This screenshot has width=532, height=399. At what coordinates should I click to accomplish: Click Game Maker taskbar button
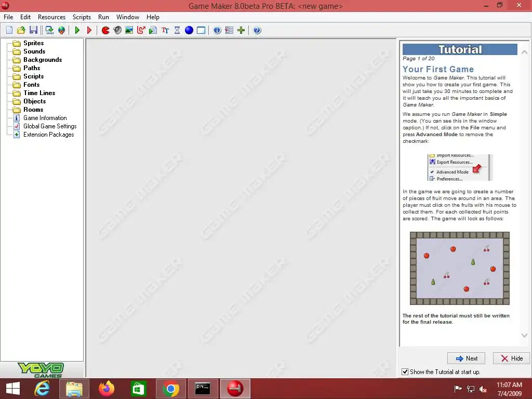tap(235, 389)
